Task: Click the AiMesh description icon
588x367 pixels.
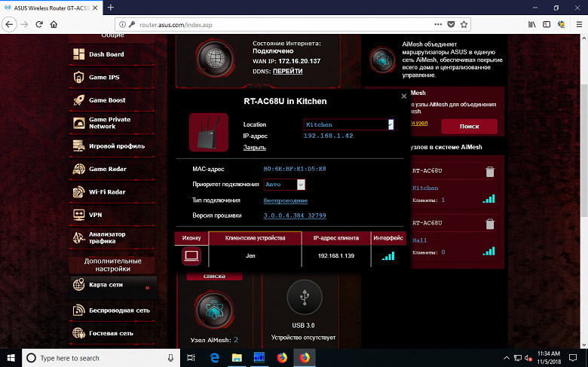Action: click(x=382, y=60)
